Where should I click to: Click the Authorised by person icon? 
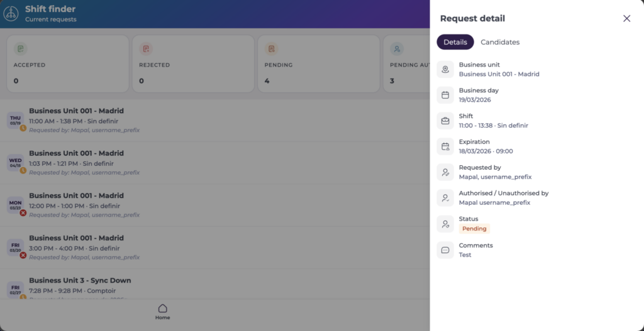445,198
